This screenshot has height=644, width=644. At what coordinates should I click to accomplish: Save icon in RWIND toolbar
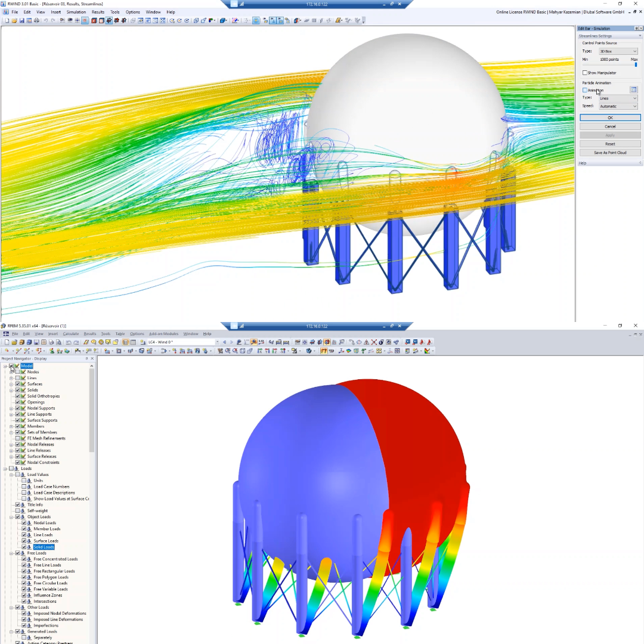point(22,20)
